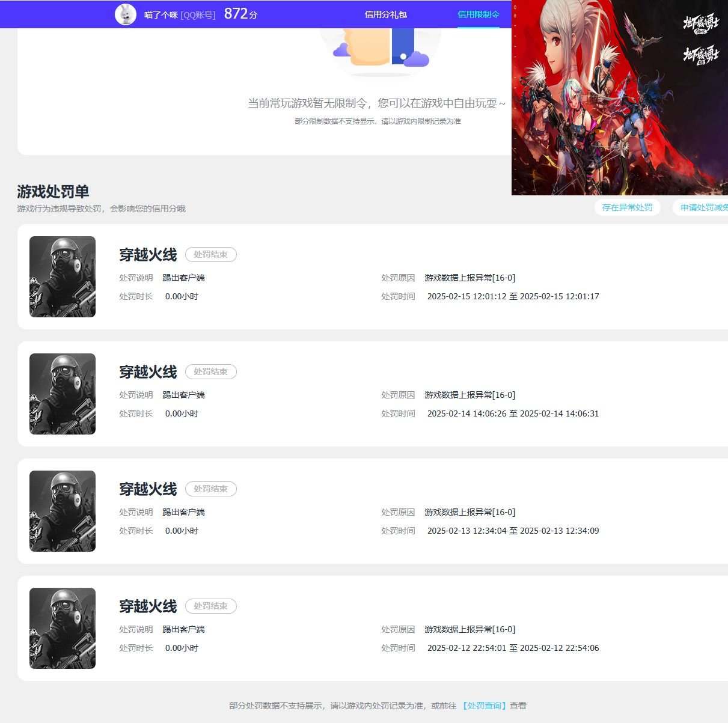The image size is (728, 723).
Task: Click the 穿越火线 thumbnail for the 2025-02-13 penalty
Action: click(x=63, y=511)
